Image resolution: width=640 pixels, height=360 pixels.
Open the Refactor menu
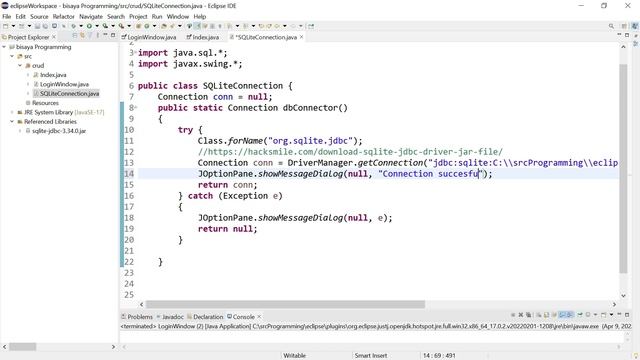click(63, 16)
